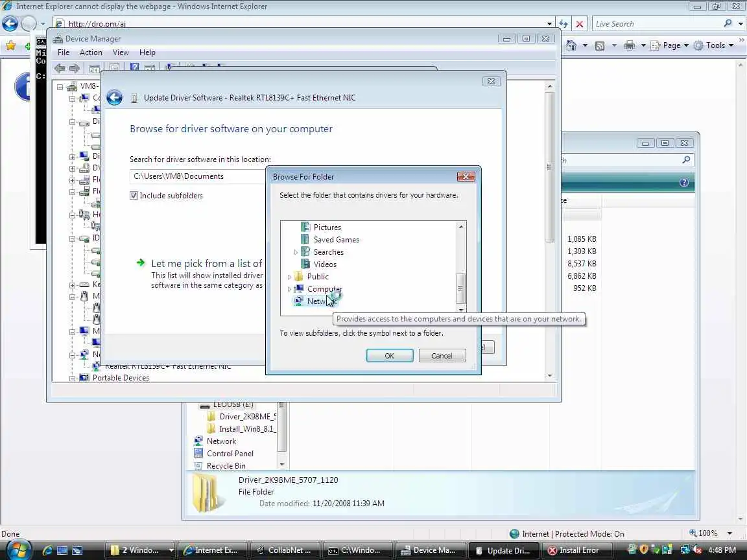Select Portable Devices in Device Manager
The image size is (747, 560).
click(x=121, y=378)
